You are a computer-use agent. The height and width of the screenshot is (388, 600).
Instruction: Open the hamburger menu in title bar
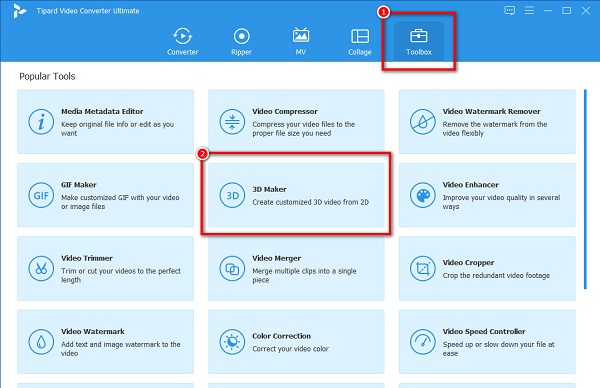click(529, 11)
